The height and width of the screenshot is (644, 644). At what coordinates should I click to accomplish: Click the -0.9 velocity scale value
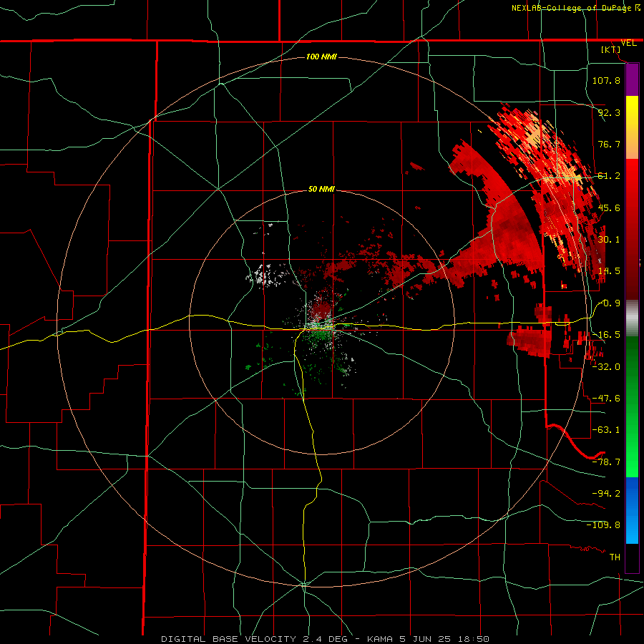pos(609,303)
